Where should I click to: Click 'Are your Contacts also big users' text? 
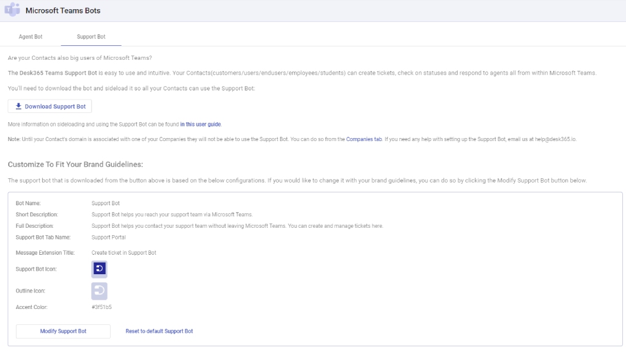(80, 58)
